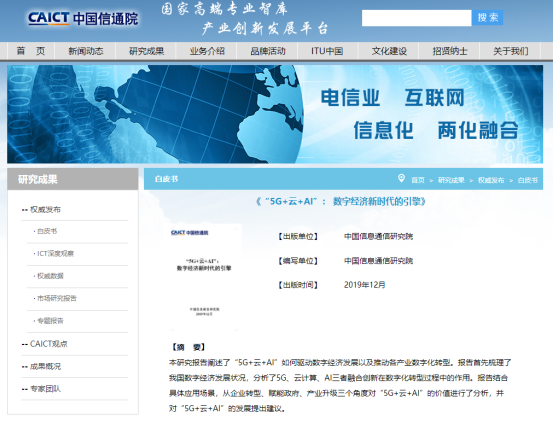Open the 文化建设 menu item
The height and width of the screenshot is (441, 553).
click(x=389, y=51)
